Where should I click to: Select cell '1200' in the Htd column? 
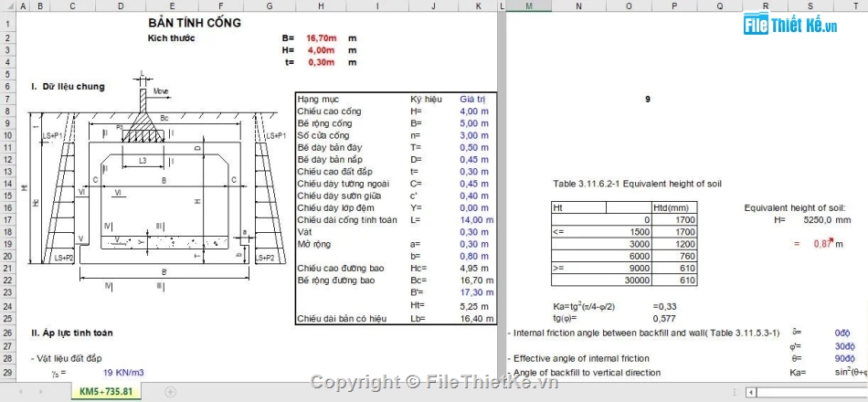[x=674, y=244]
